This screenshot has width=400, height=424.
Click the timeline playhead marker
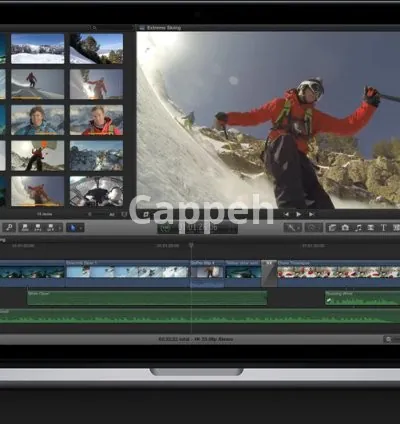click(x=191, y=245)
